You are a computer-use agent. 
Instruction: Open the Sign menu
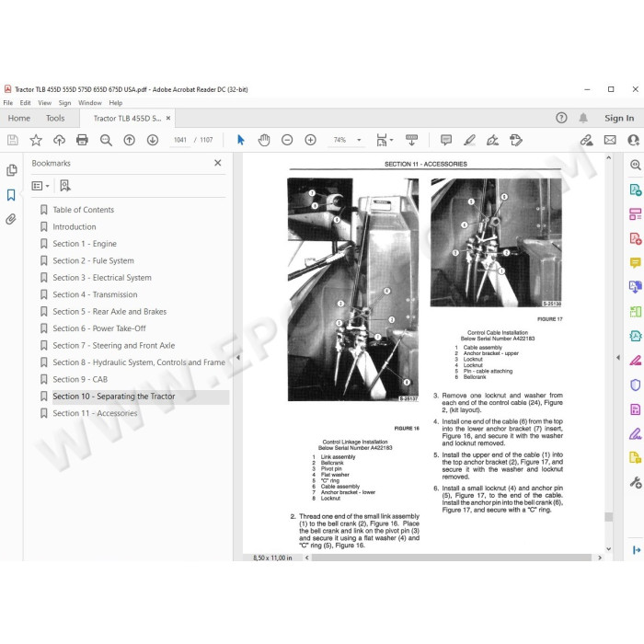point(64,103)
